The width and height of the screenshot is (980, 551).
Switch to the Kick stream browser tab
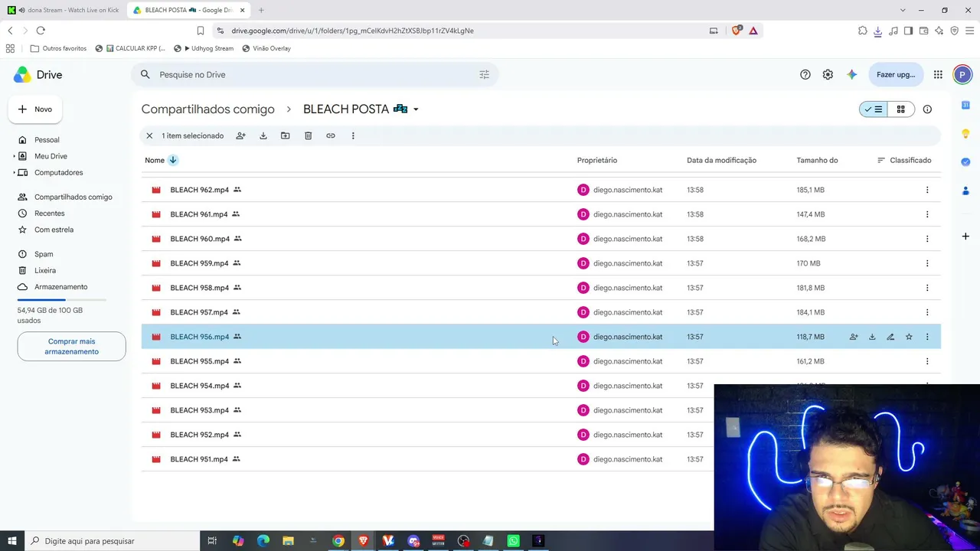point(64,10)
